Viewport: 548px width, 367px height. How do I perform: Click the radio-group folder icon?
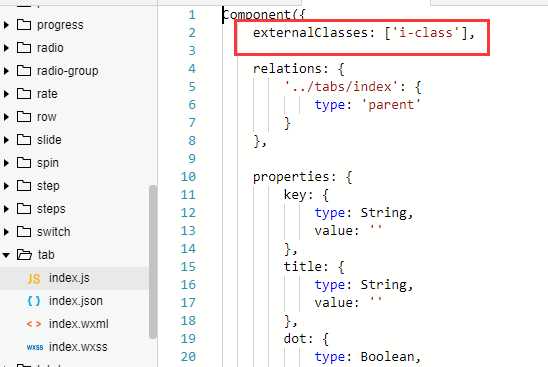pos(24,71)
